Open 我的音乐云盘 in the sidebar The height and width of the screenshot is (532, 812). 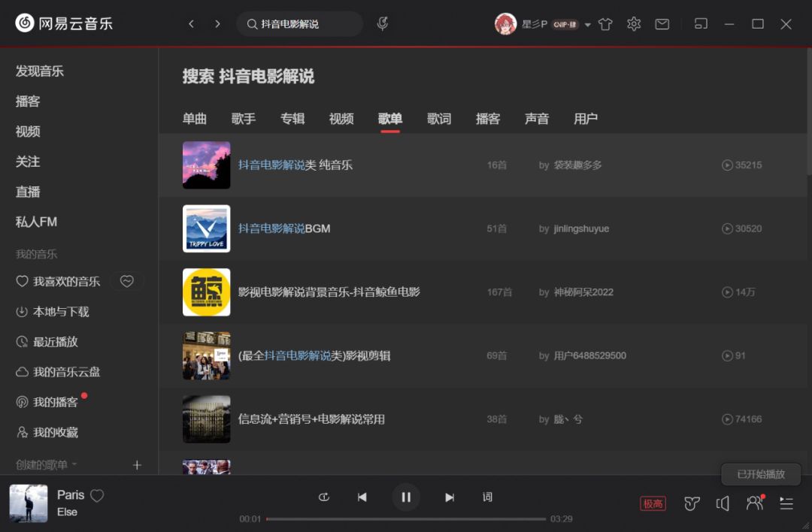pyautogui.click(x=58, y=371)
